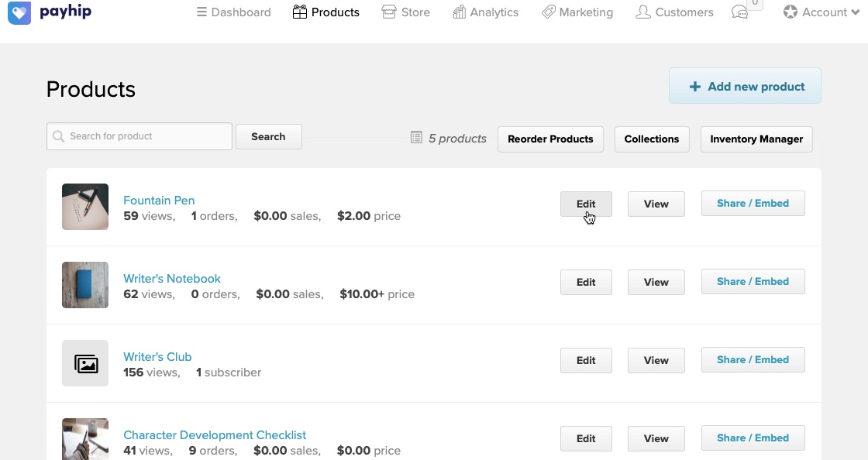Open Analytics via its chart icon
Screen dimensions: 868x460
pos(460,11)
